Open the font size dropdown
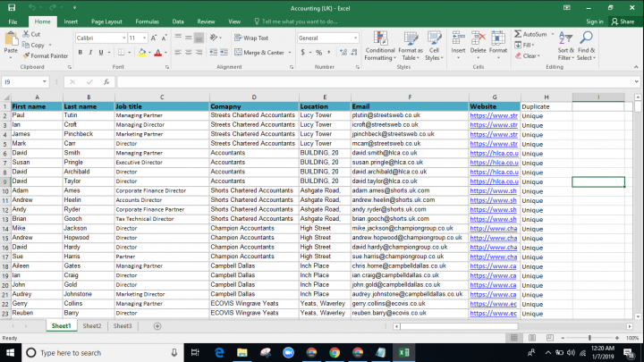 pyautogui.click(x=144, y=38)
